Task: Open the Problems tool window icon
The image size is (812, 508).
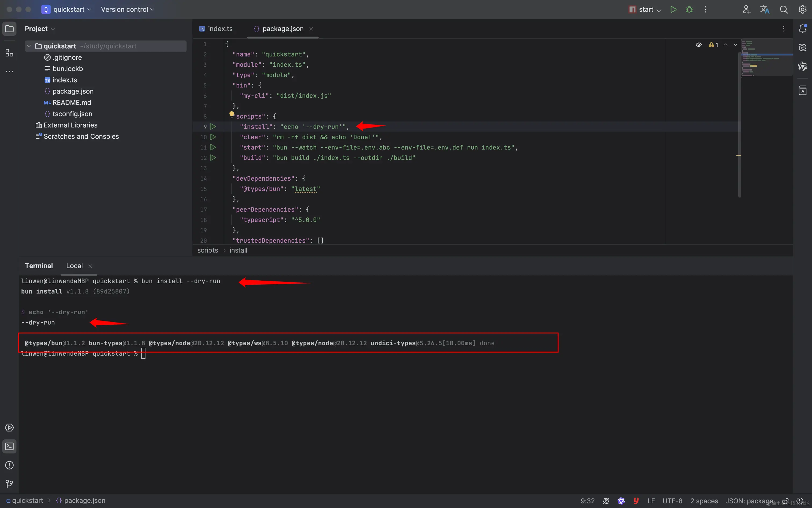Action: (9, 465)
